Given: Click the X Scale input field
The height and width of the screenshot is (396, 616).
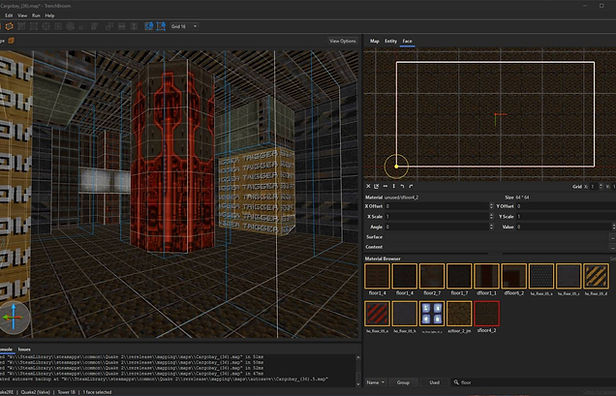Looking at the screenshot, I should click(x=436, y=216).
